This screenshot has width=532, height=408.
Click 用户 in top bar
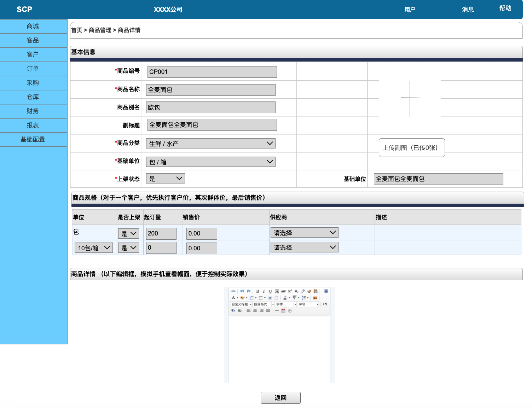(x=410, y=10)
